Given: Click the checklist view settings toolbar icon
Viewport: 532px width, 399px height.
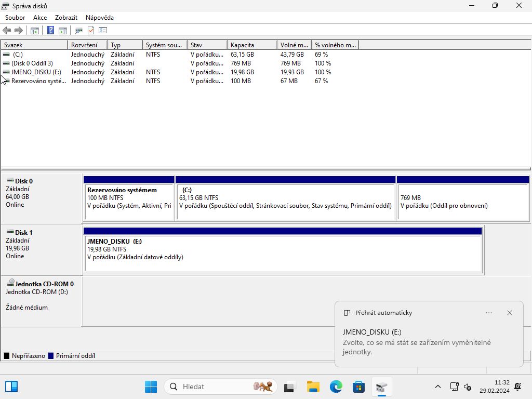Looking at the screenshot, I should [x=103, y=31].
